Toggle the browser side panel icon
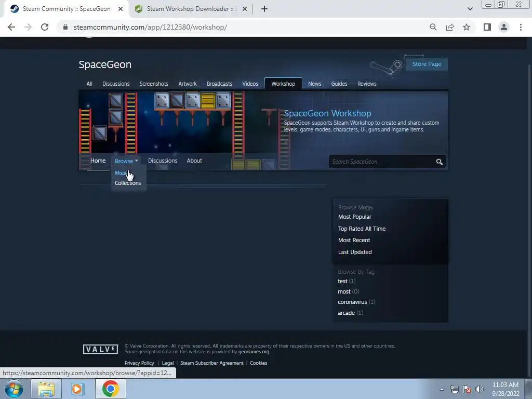532x399 pixels. [487, 27]
